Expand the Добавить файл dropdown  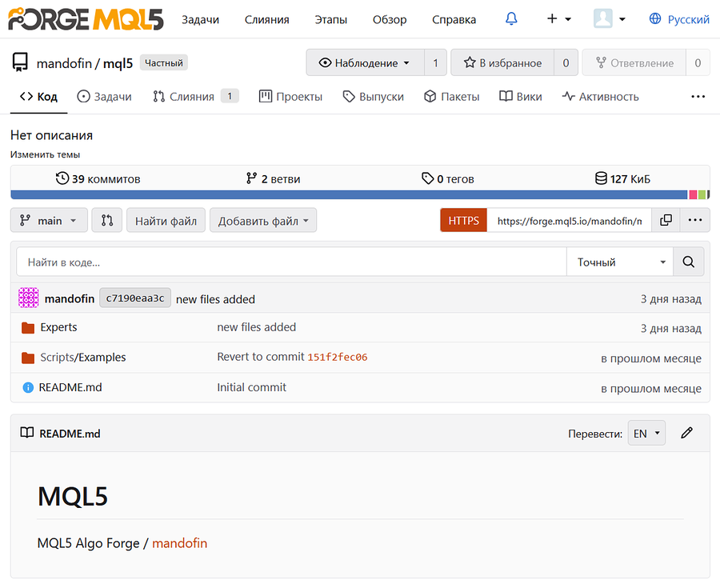click(263, 220)
